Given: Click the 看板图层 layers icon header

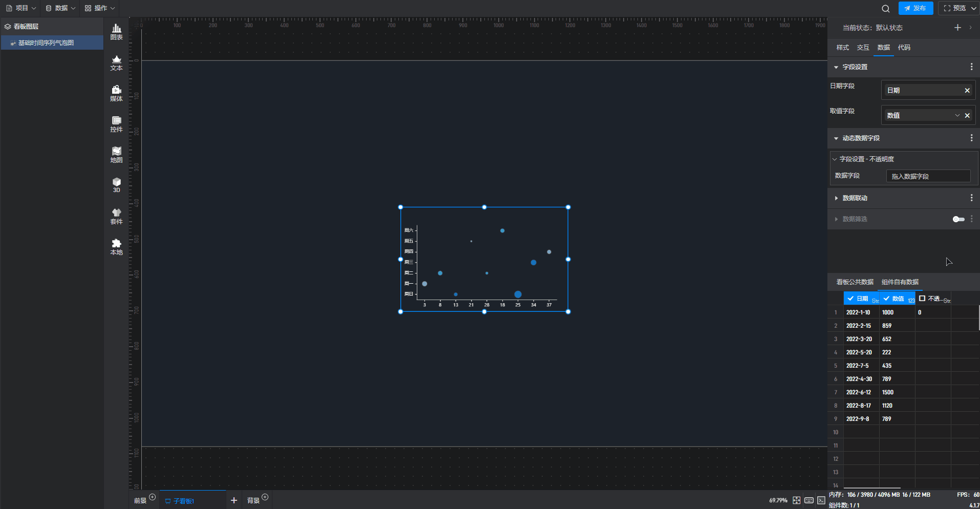Looking at the screenshot, I should click(x=8, y=27).
